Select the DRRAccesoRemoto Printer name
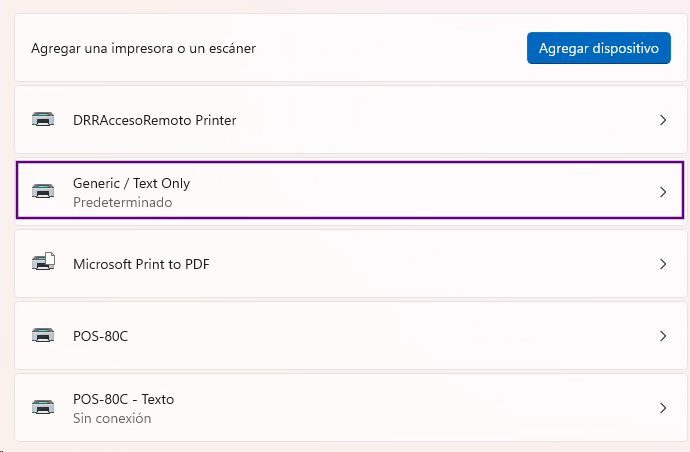Viewport: 690px width, 452px height. [154, 120]
